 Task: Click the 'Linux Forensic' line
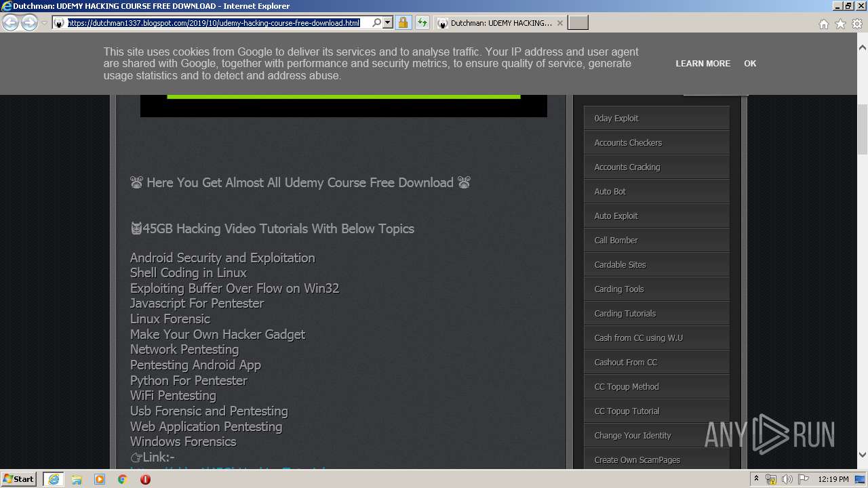[x=170, y=319]
